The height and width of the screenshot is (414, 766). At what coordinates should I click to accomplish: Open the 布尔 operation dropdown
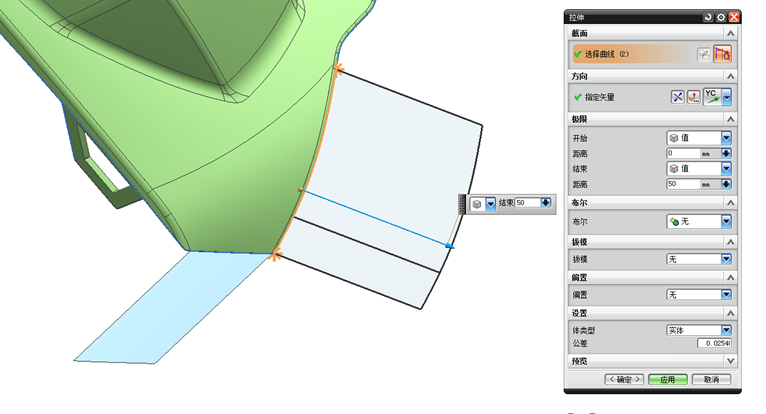pyautogui.click(x=699, y=221)
